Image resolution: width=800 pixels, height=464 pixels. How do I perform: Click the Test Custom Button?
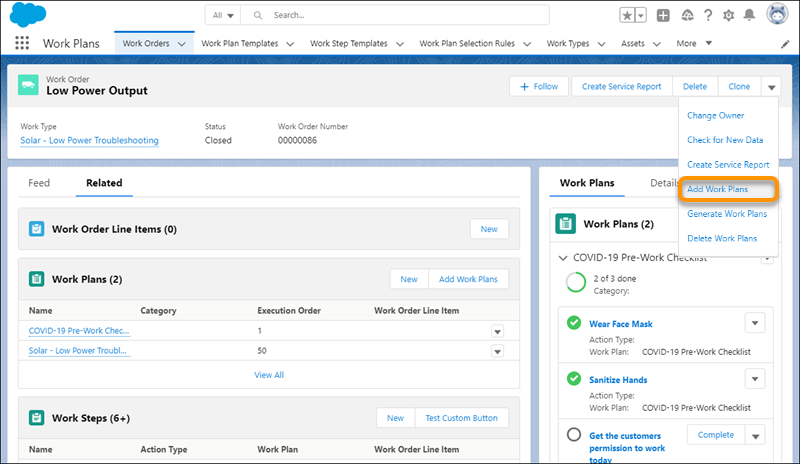point(461,418)
